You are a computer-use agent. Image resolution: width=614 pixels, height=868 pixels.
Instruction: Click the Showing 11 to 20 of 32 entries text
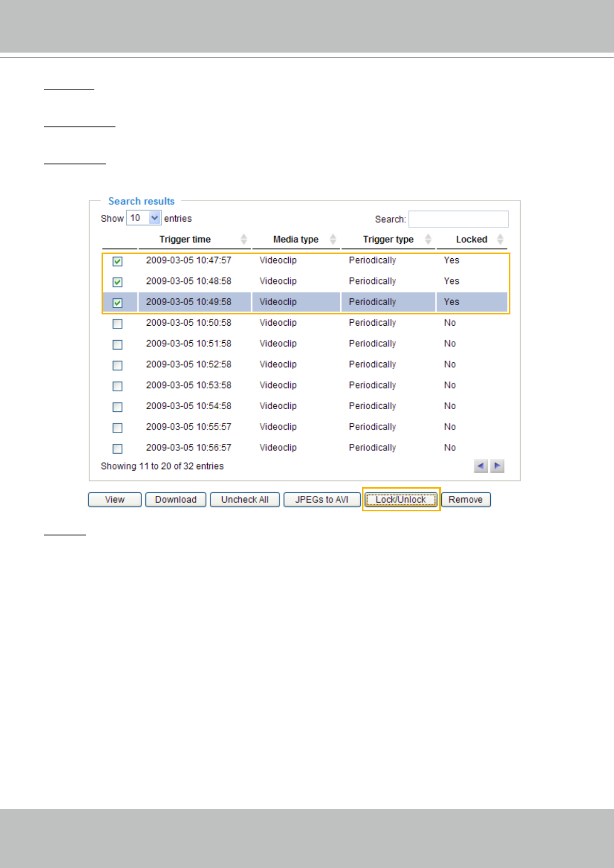click(162, 466)
